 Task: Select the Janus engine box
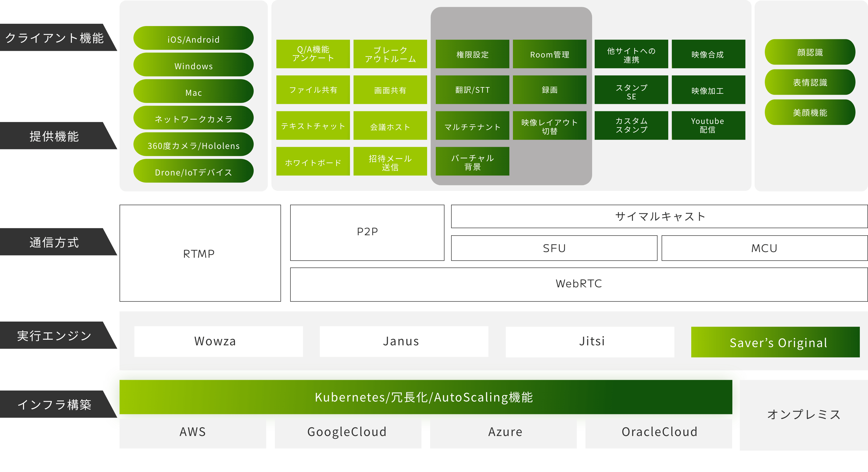[404, 342]
